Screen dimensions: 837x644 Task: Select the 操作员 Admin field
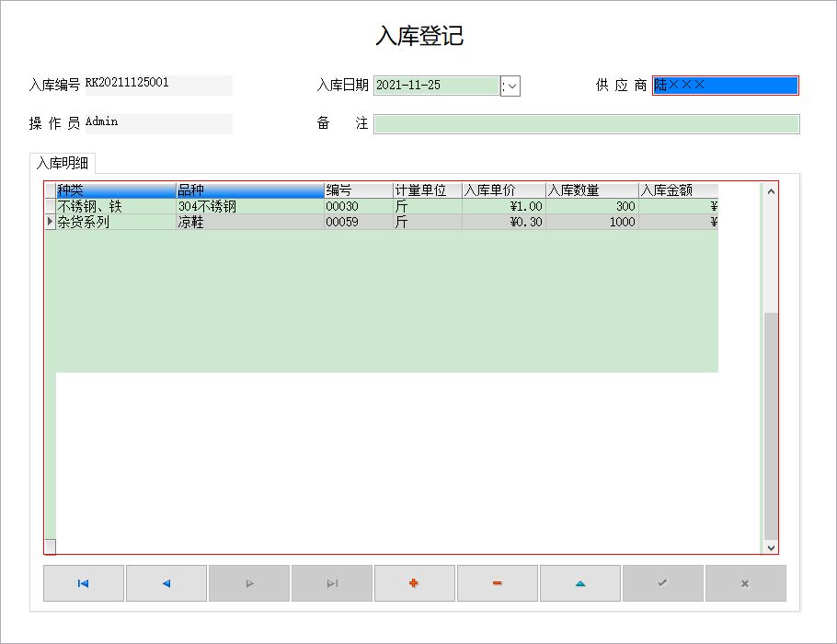pyautogui.click(x=158, y=123)
